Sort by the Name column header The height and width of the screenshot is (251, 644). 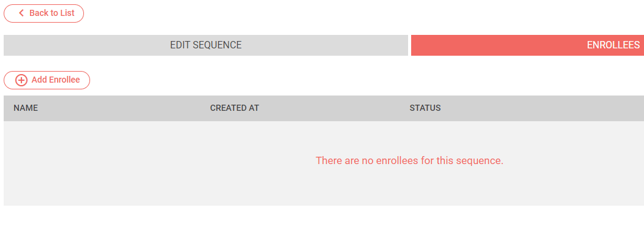tap(26, 108)
